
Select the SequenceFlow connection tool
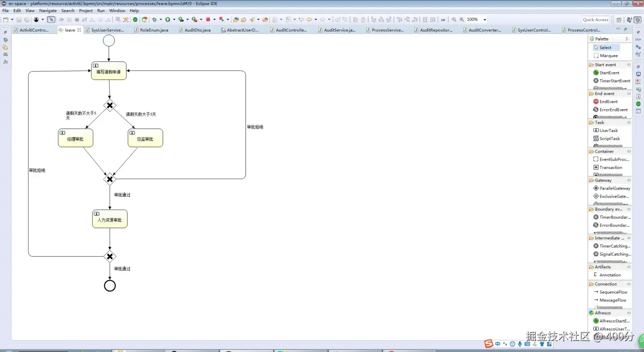click(x=610, y=292)
